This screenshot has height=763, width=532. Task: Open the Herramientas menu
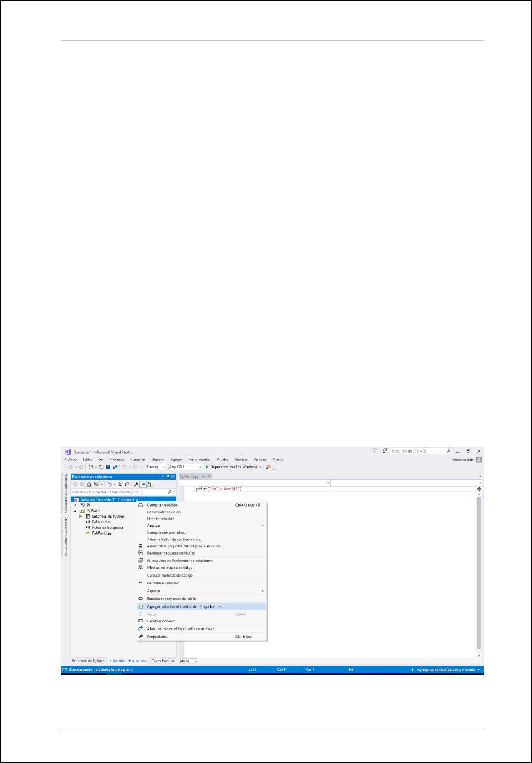pos(200,459)
